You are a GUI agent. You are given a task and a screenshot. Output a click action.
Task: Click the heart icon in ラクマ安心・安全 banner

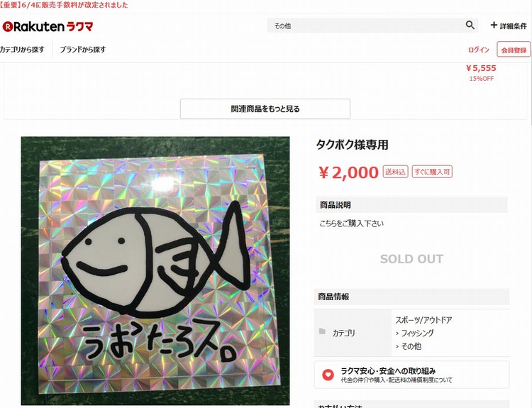[328, 375]
